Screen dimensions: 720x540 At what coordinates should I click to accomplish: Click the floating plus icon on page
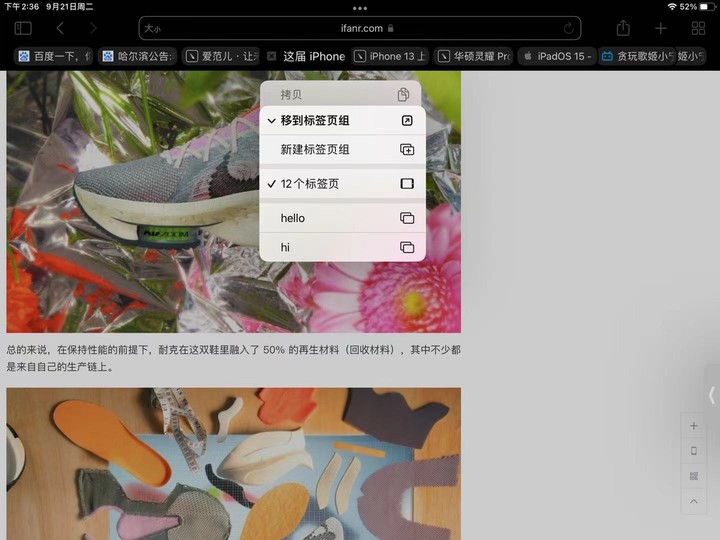[x=694, y=426]
